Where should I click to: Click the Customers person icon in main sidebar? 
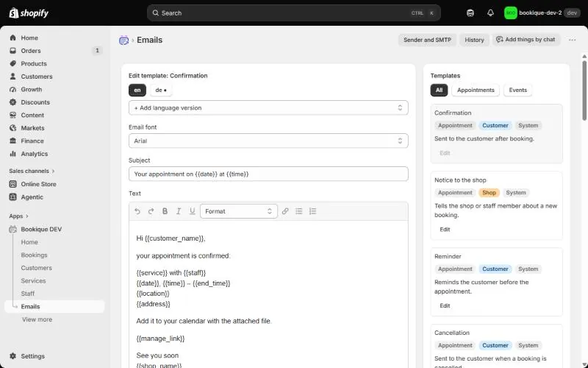click(x=13, y=77)
